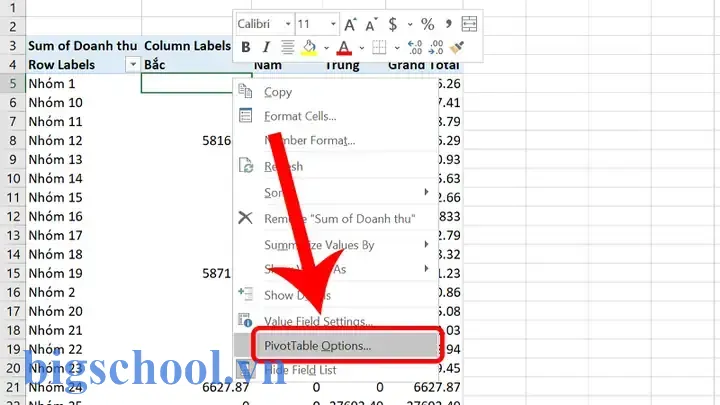Select the Column Labels cell
Image resolution: width=720 pixels, height=405 pixels.
coord(187,45)
